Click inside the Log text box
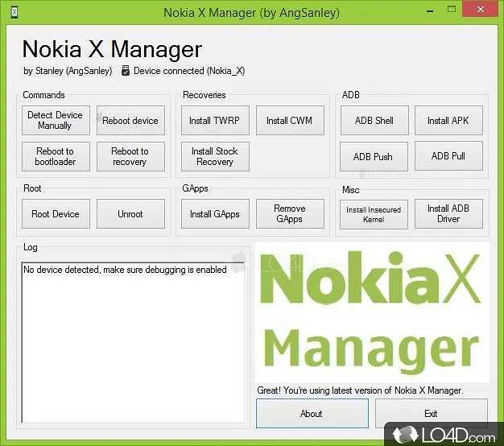The height and width of the screenshot is (446, 504). pos(133,342)
